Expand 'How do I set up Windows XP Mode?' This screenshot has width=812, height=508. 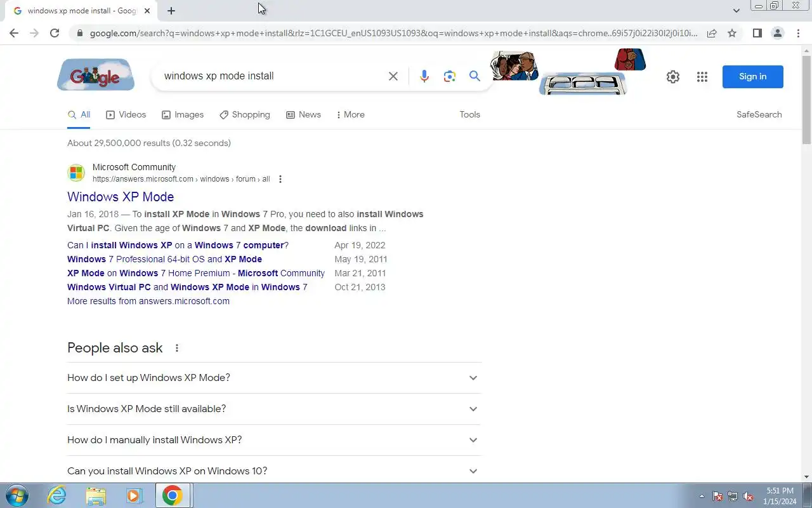point(274,378)
